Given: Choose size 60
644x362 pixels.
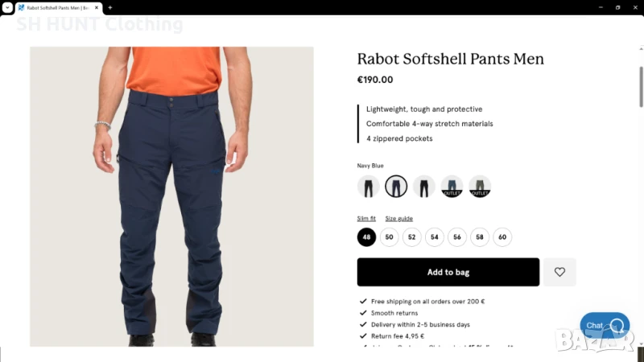Looking at the screenshot, I should tap(502, 237).
